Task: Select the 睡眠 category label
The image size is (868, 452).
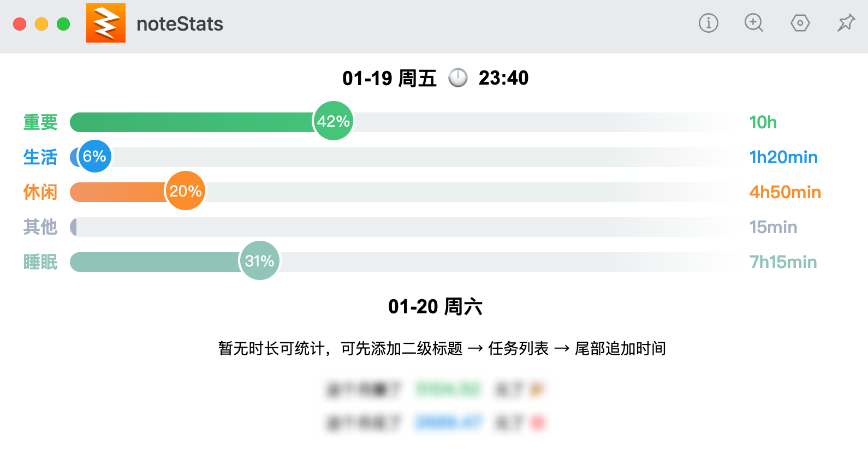Action: click(x=40, y=262)
